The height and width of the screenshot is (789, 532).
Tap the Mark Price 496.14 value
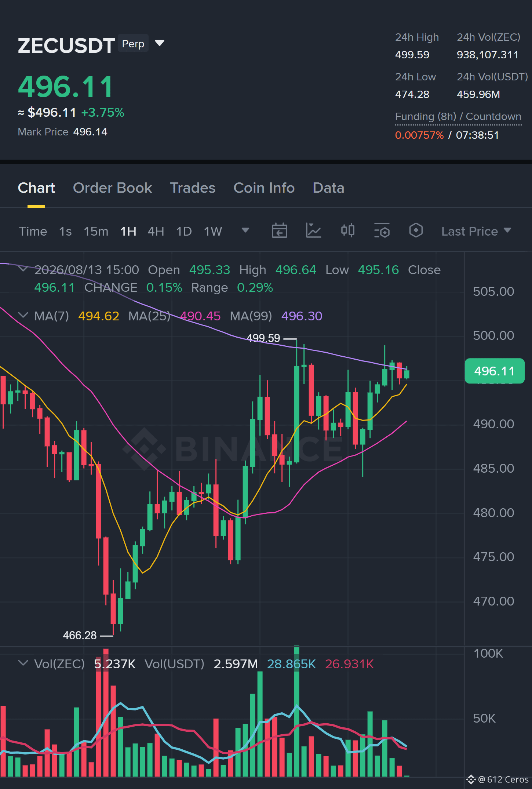(90, 132)
